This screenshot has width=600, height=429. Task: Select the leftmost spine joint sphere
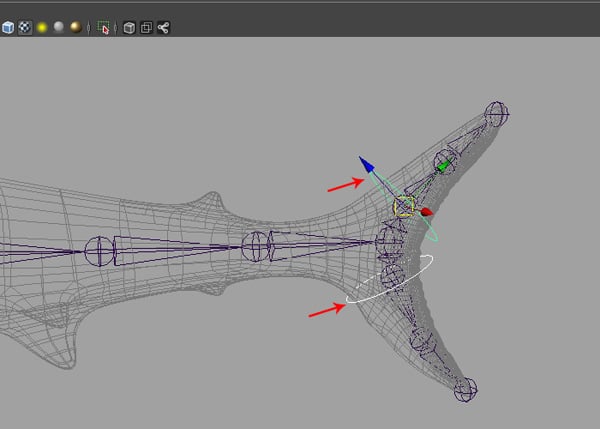tap(99, 251)
